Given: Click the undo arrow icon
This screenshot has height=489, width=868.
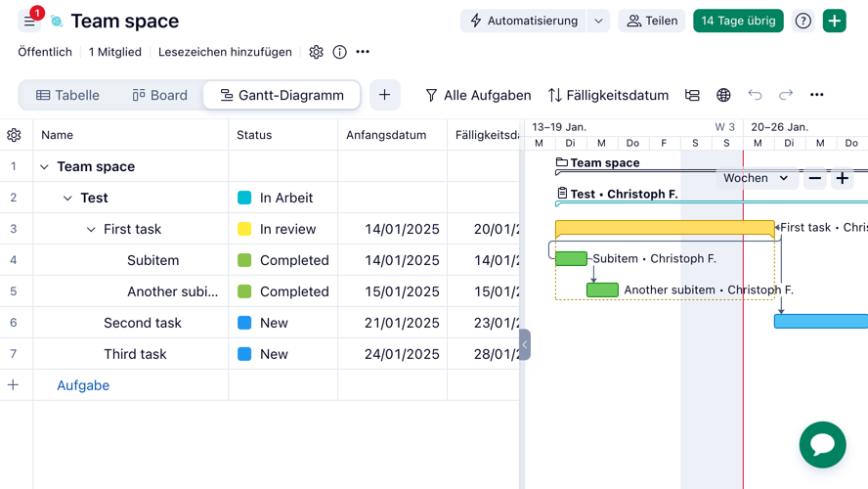Looking at the screenshot, I should [755, 95].
